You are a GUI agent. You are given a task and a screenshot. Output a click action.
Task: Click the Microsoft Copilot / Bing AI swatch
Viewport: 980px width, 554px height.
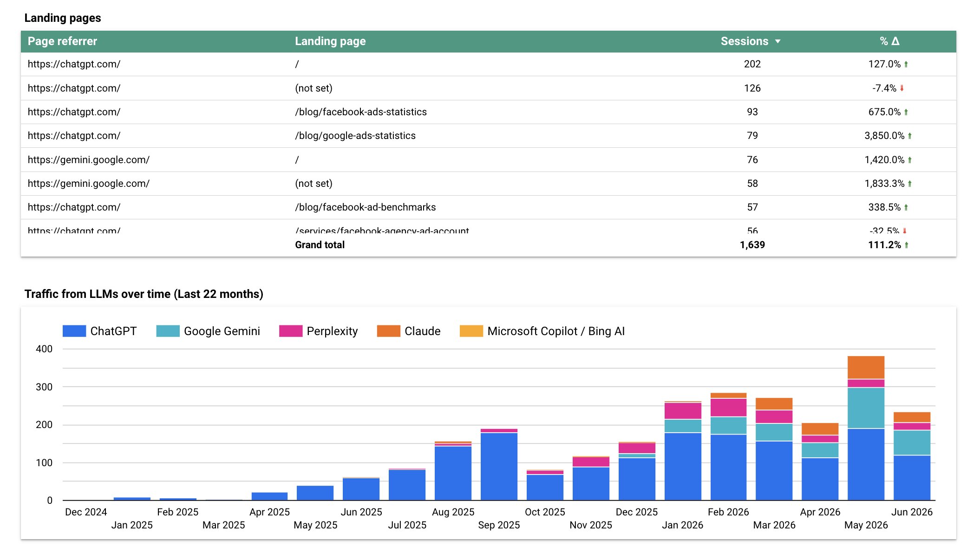coord(471,331)
